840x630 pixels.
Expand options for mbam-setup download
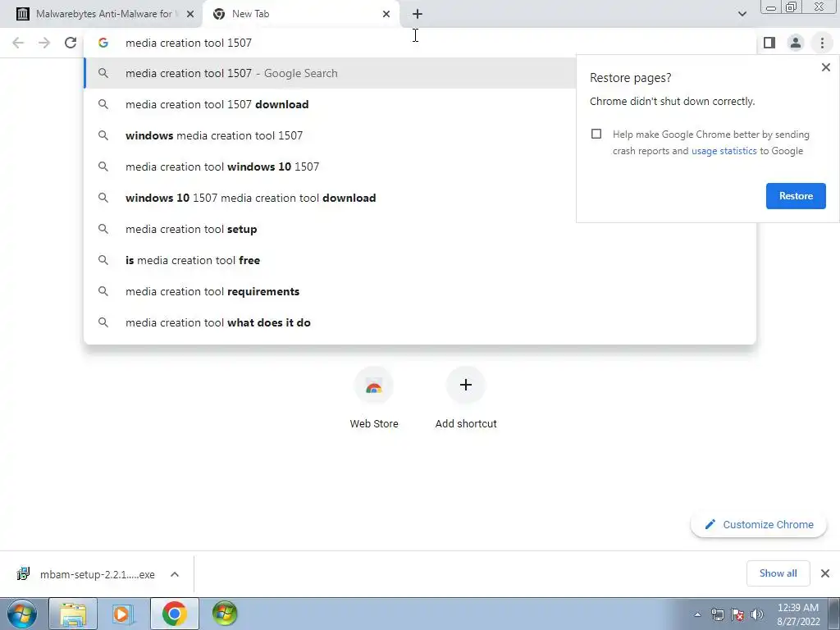[x=175, y=574]
